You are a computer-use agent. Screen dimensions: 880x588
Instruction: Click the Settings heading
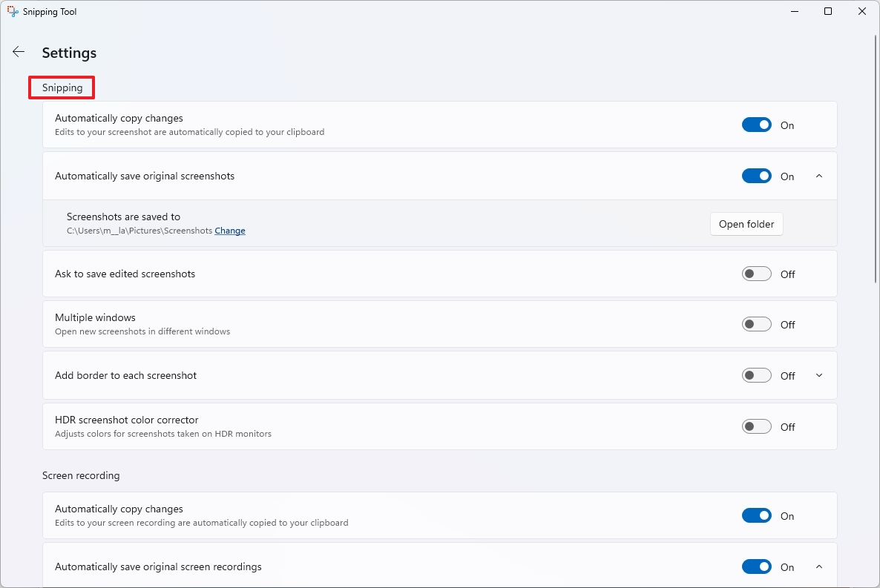69,53
